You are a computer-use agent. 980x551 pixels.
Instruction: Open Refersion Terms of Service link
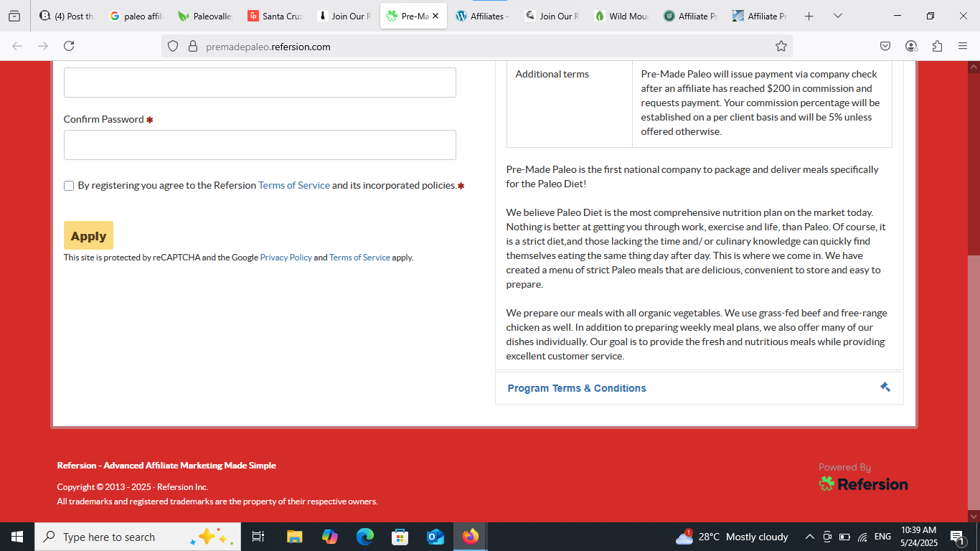(294, 185)
